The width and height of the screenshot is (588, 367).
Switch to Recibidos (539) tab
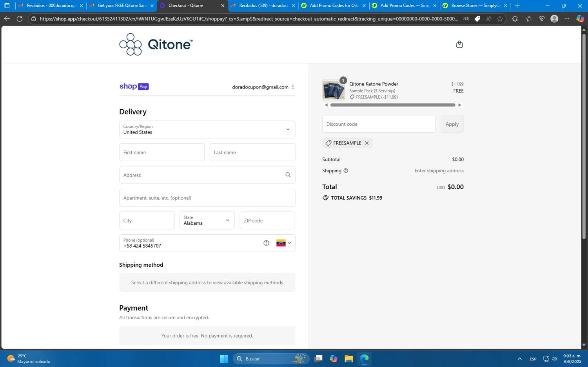(x=263, y=5)
